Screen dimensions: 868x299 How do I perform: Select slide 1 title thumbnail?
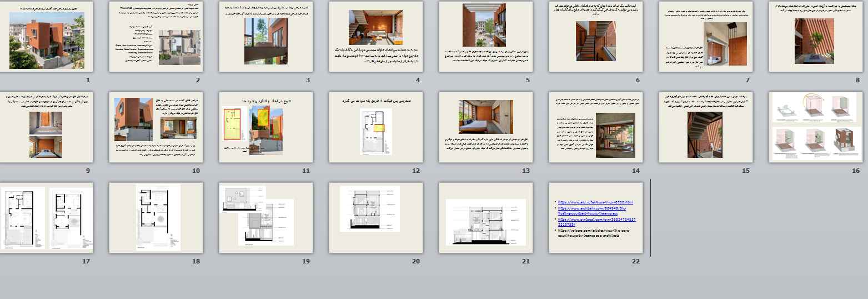(x=46, y=37)
